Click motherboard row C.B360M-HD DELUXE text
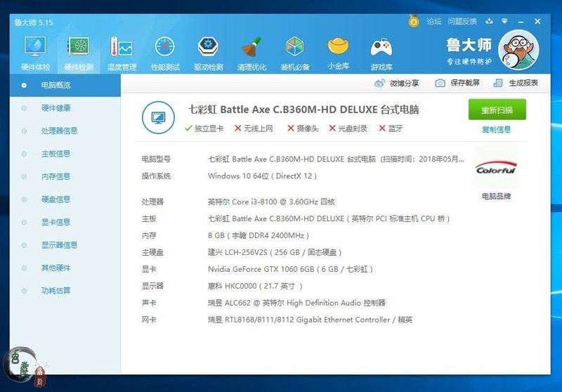The height and width of the screenshot is (392, 562). [x=329, y=218]
